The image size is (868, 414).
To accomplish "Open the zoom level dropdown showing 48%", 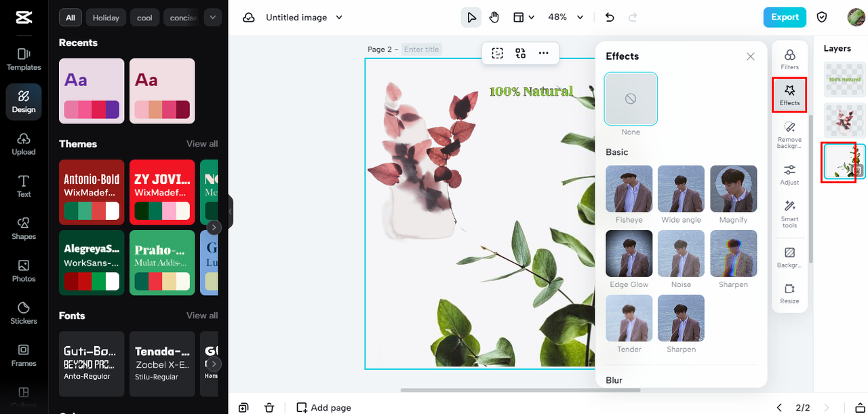I will pos(566,17).
